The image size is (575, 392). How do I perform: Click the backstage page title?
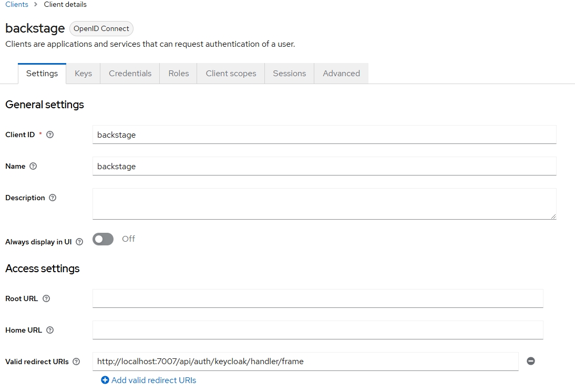point(35,28)
